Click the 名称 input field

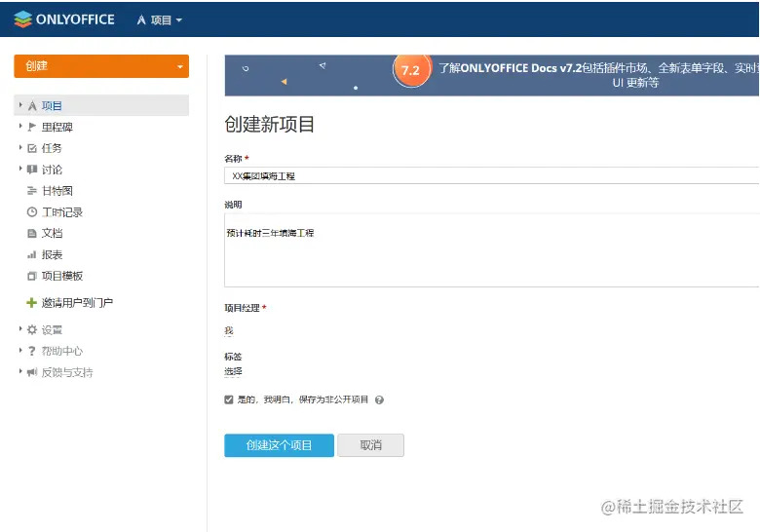coord(491,176)
